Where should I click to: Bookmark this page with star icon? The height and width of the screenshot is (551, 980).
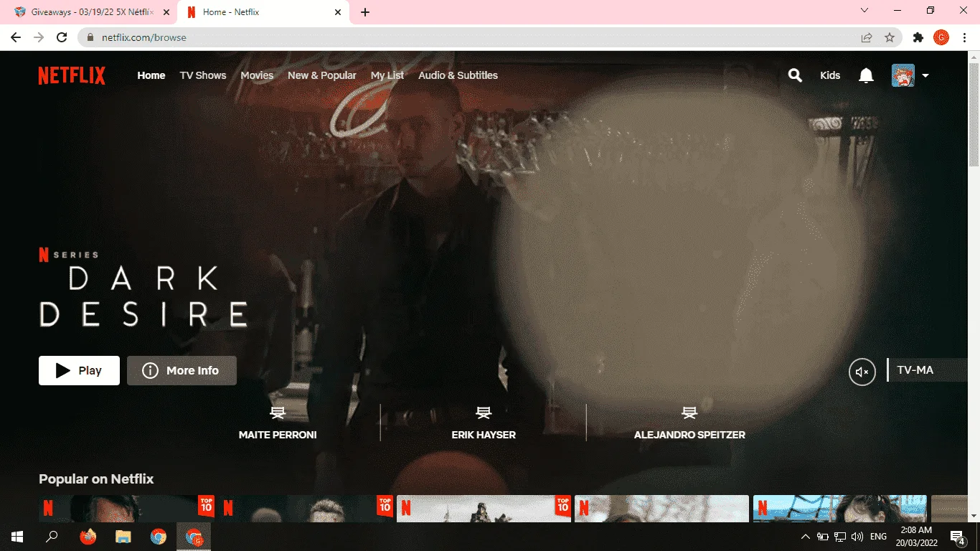click(890, 37)
